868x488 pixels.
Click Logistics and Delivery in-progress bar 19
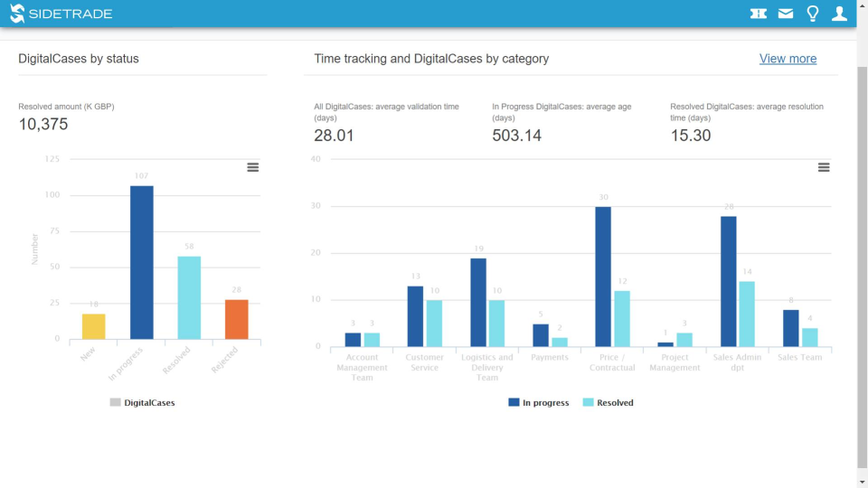pyautogui.click(x=478, y=303)
